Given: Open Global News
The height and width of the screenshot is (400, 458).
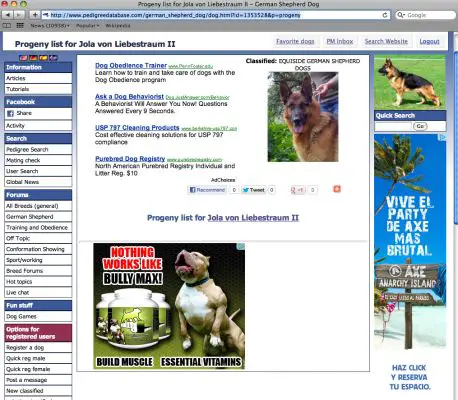Looking at the screenshot, I should click(38, 182).
